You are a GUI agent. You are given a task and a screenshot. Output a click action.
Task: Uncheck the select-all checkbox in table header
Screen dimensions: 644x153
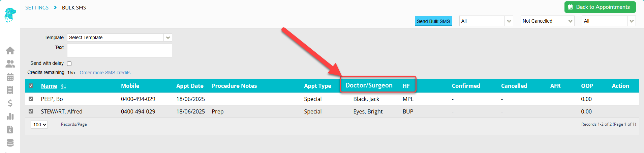[31, 86]
